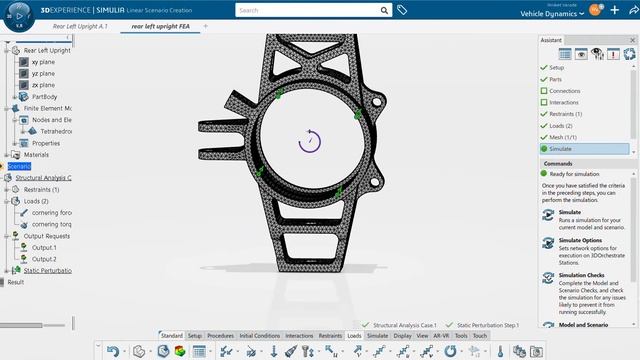Open the dropdown arrow next to Undo icon
This screenshot has height=360, width=640.
pyautogui.click(x=124, y=351)
